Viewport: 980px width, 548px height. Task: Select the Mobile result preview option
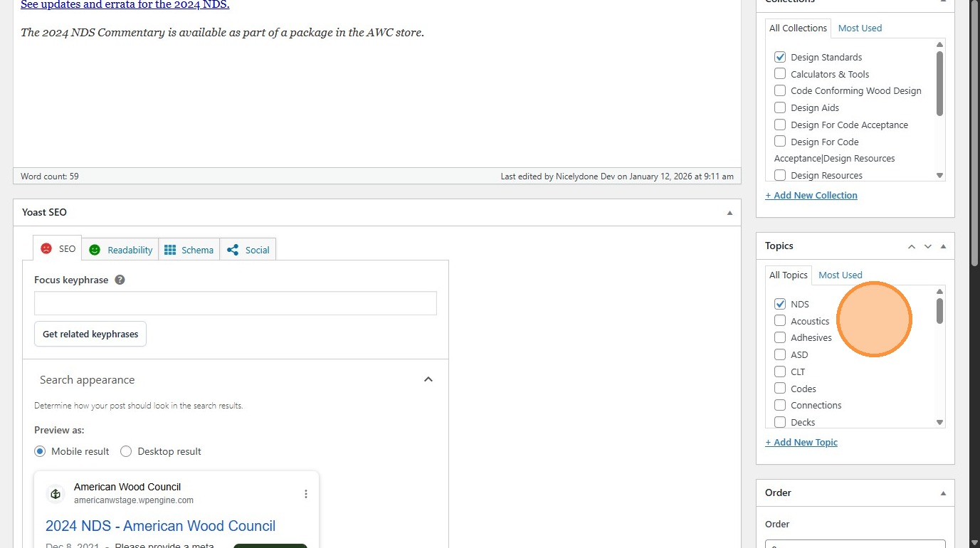click(40, 451)
